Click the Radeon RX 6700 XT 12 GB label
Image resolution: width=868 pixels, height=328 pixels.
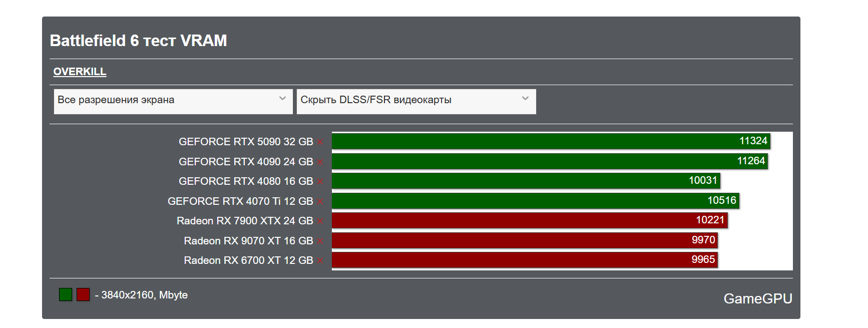248,260
